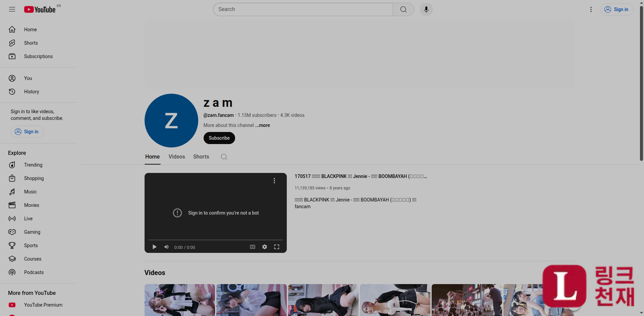Search within the channel icon
The width and height of the screenshot is (644, 316).
[x=224, y=157]
